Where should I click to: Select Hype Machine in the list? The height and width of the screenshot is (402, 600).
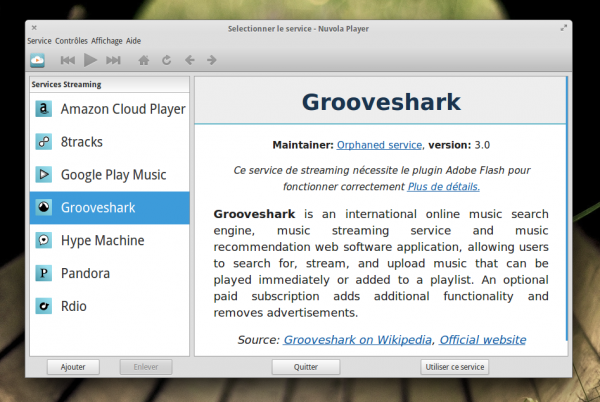point(109,241)
